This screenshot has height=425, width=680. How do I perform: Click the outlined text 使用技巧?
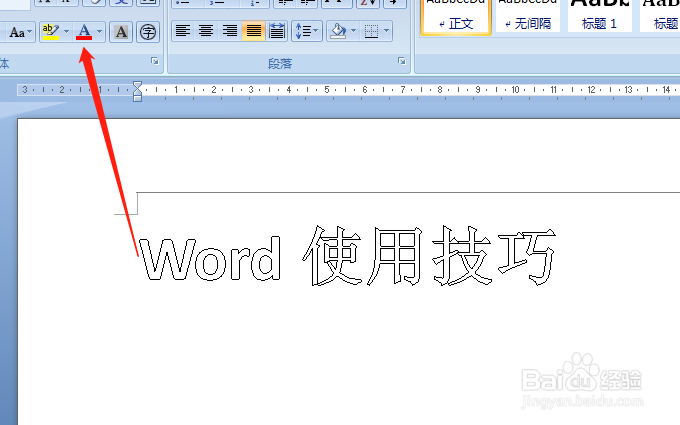(429, 255)
